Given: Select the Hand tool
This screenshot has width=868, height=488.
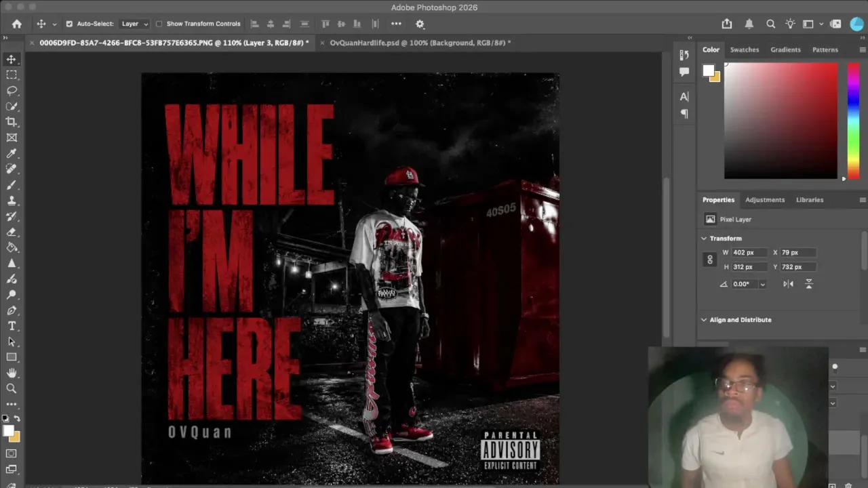Looking at the screenshot, I should [x=12, y=373].
